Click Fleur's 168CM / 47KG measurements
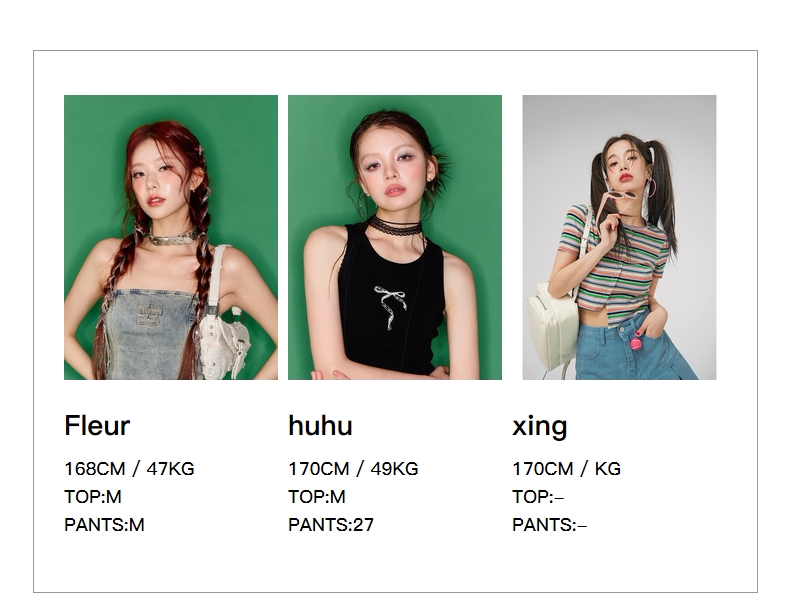This screenshot has width=790, height=593. coord(129,469)
